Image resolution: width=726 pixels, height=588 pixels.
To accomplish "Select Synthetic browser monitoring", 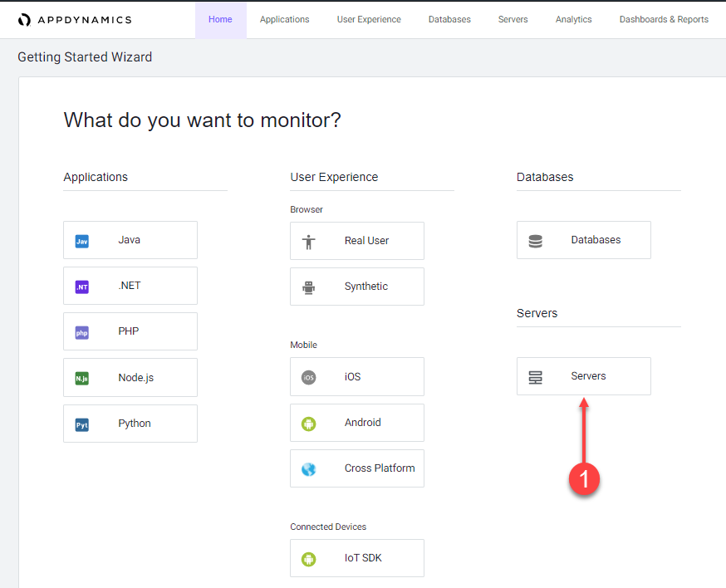I will 357,287.
